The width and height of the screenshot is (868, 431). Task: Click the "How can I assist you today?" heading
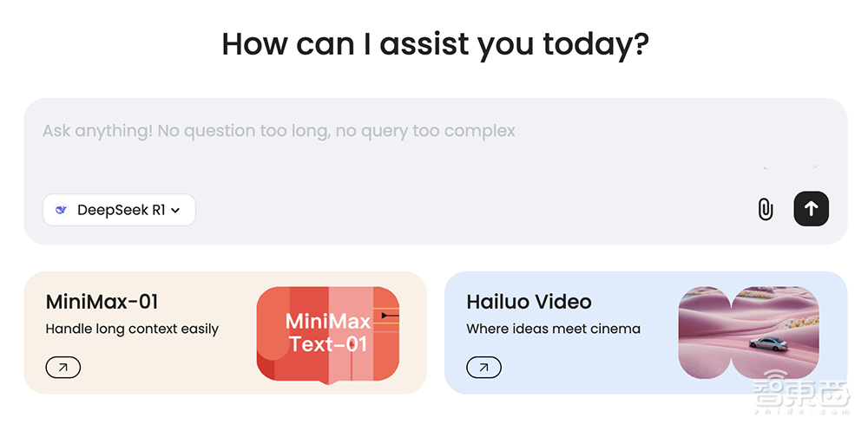(x=435, y=43)
